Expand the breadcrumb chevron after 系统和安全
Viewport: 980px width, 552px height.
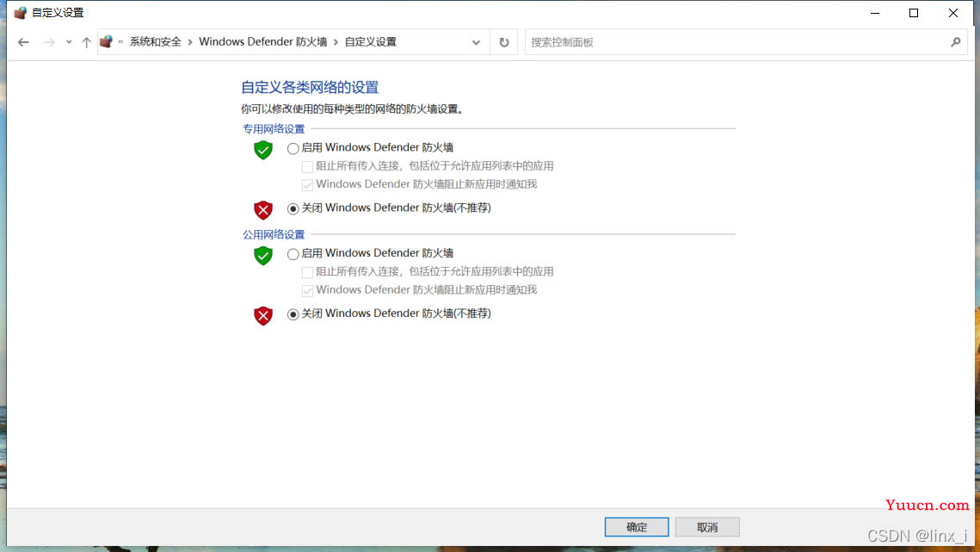tap(190, 42)
